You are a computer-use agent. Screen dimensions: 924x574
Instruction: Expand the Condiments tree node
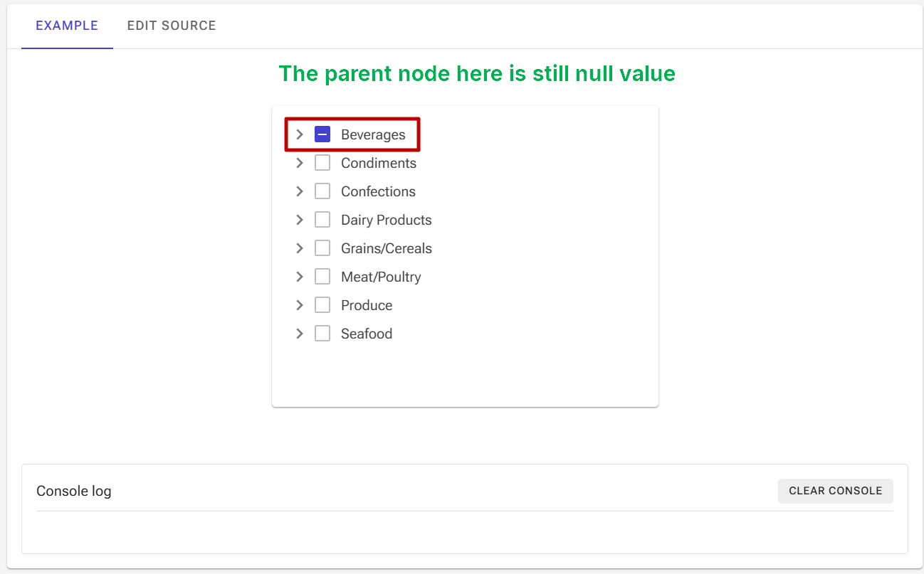299,162
